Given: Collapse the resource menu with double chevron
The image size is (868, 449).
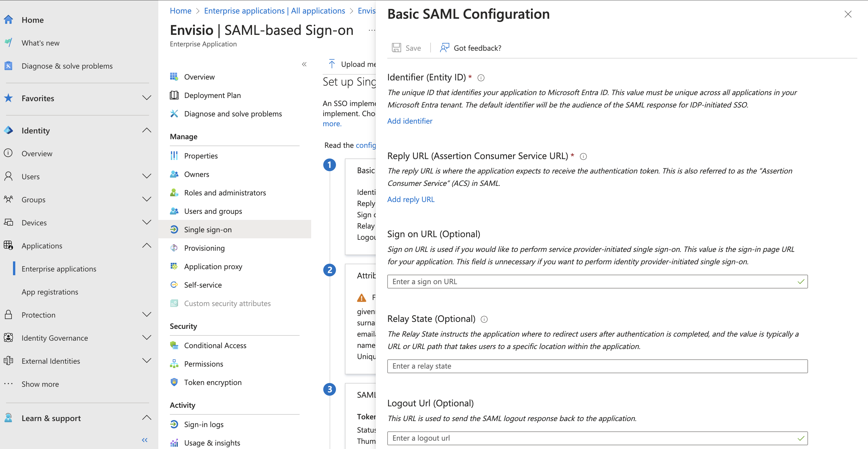Looking at the screenshot, I should click(x=304, y=64).
